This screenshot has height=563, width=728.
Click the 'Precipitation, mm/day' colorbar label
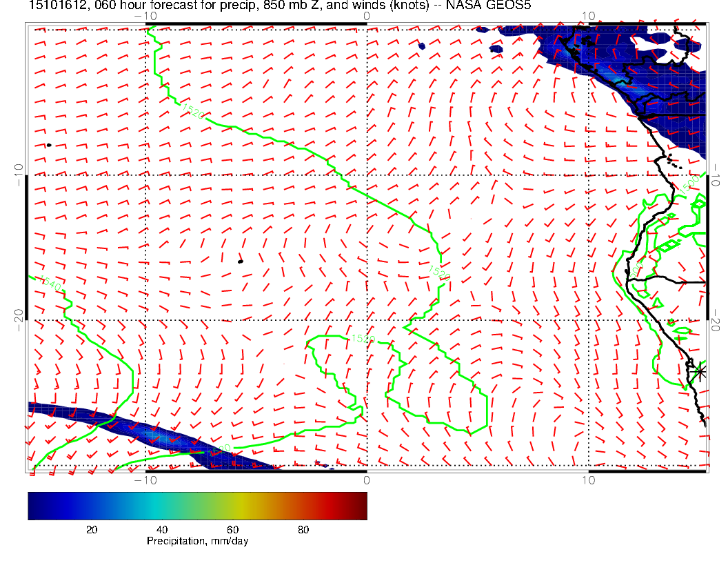pos(197,541)
